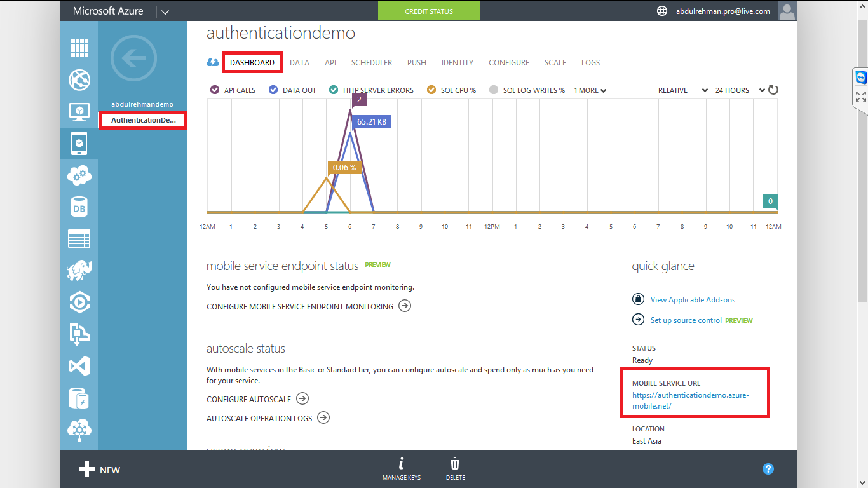Viewport: 868px width, 488px height.
Task: Go back using the large arrow circle
Action: (x=133, y=59)
